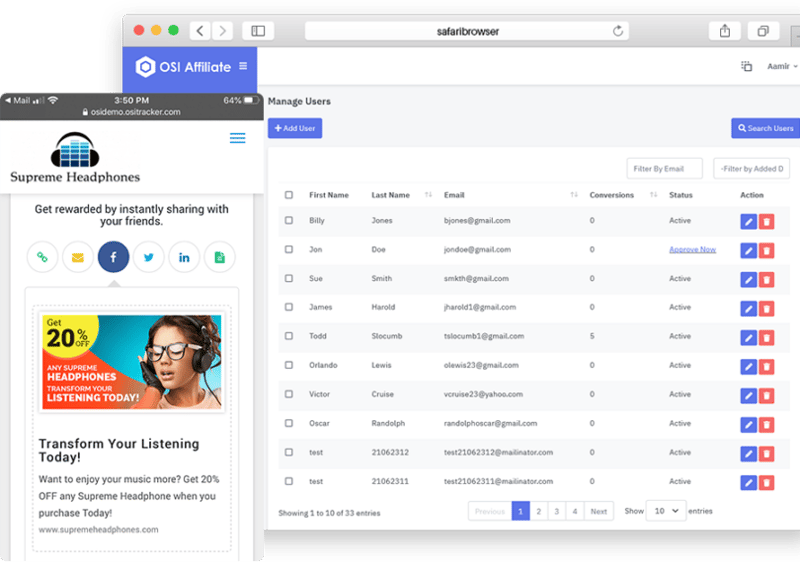
Task: Share by email envelope icon
Action: (x=78, y=257)
